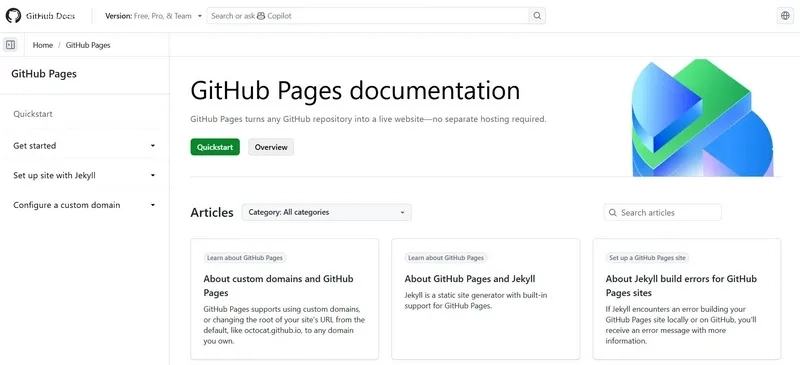Screen dimensions: 800x365
Task: Click magnifier icon in Search articles field
Action: click(x=613, y=212)
